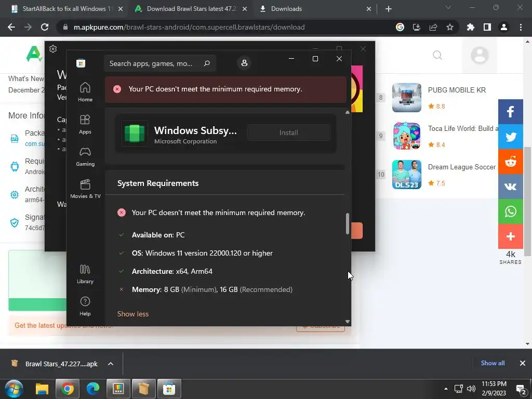532x399 pixels.
Task: Click PUBG MOBILE KR thumbnail
Action: tap(406, 97)
